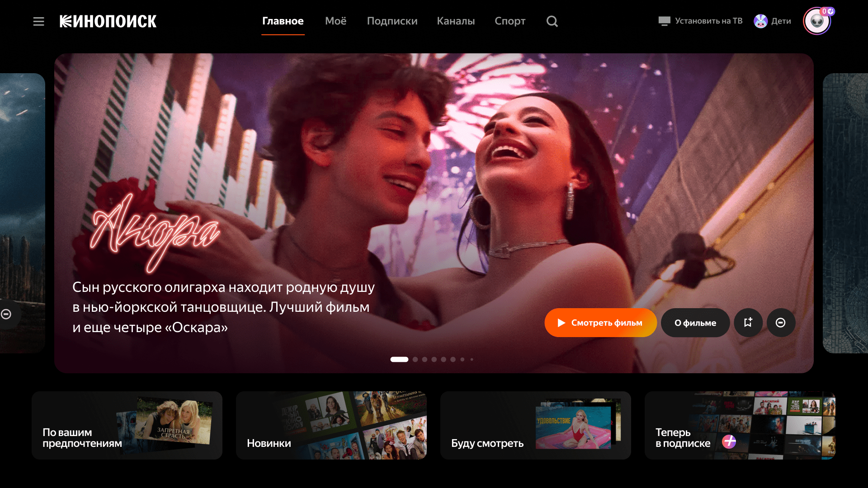
Task: Go to the Каналы section
Action: (456, 21)
